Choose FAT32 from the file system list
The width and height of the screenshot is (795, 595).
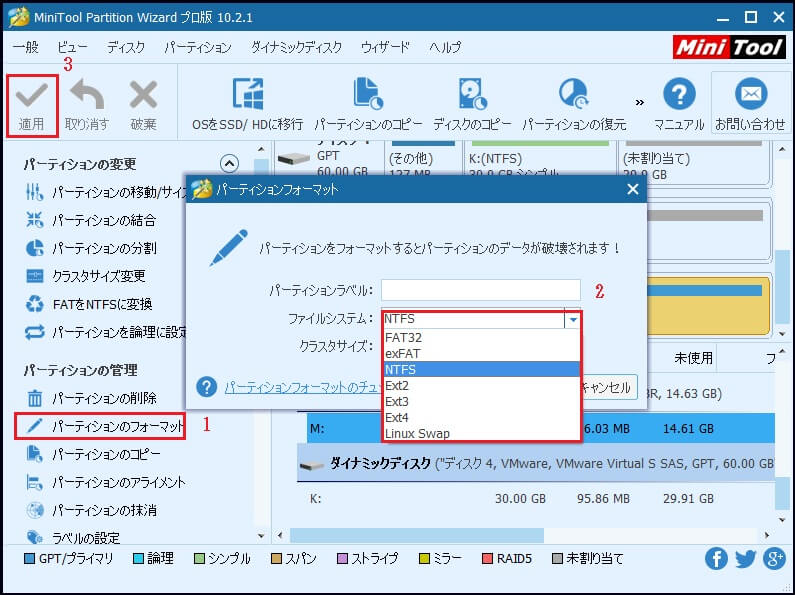pyautogui.click(x=404, y=338)
